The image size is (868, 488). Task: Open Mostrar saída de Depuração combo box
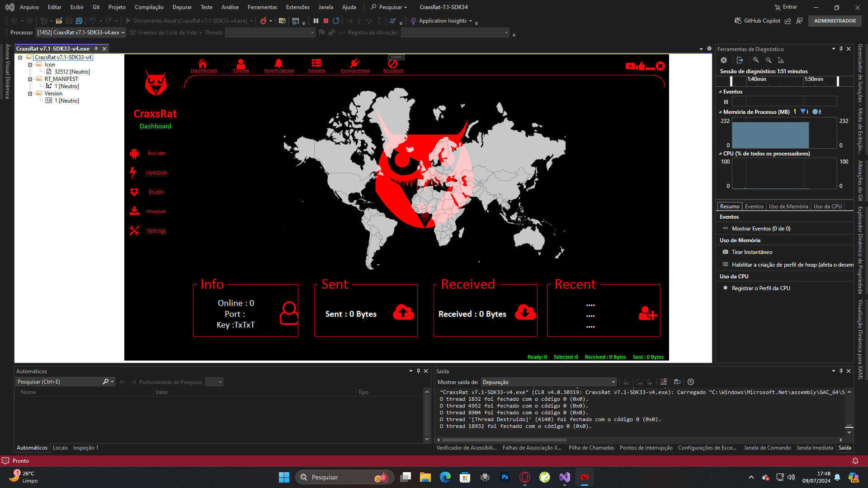548,382
